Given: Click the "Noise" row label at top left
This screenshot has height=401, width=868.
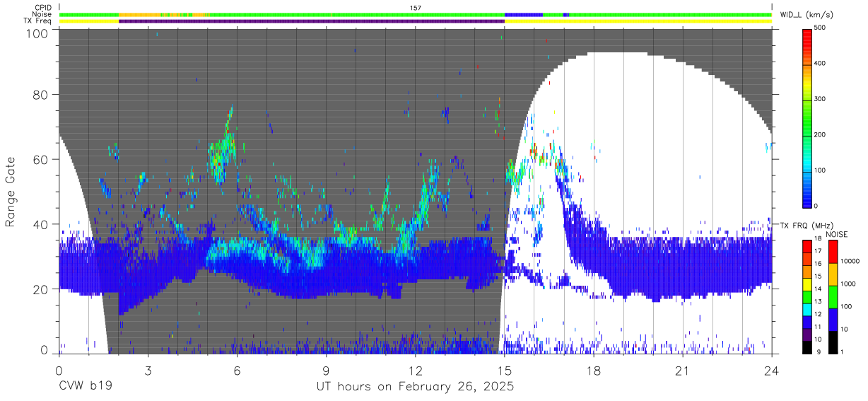Looking at the screenshot, I should click(43, 14).
